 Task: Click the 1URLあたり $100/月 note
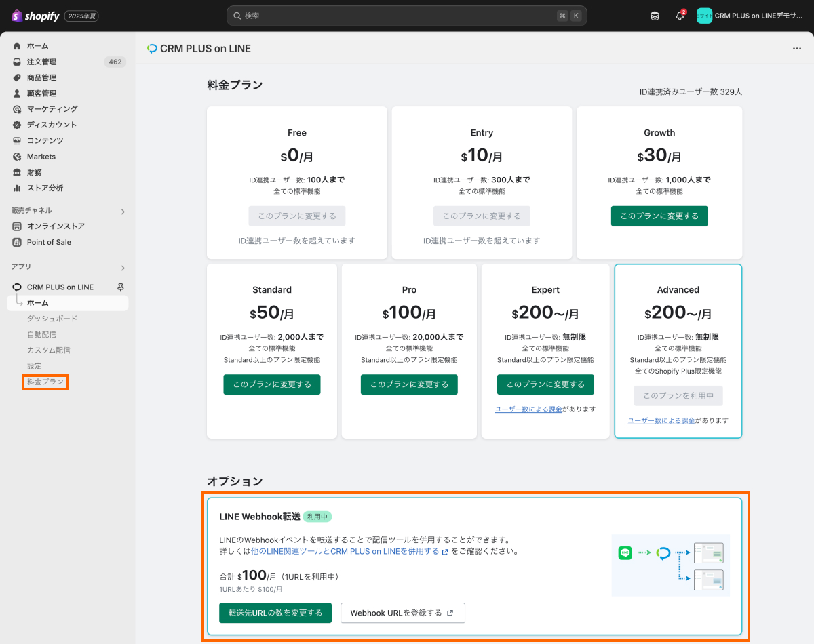point(251,590)
